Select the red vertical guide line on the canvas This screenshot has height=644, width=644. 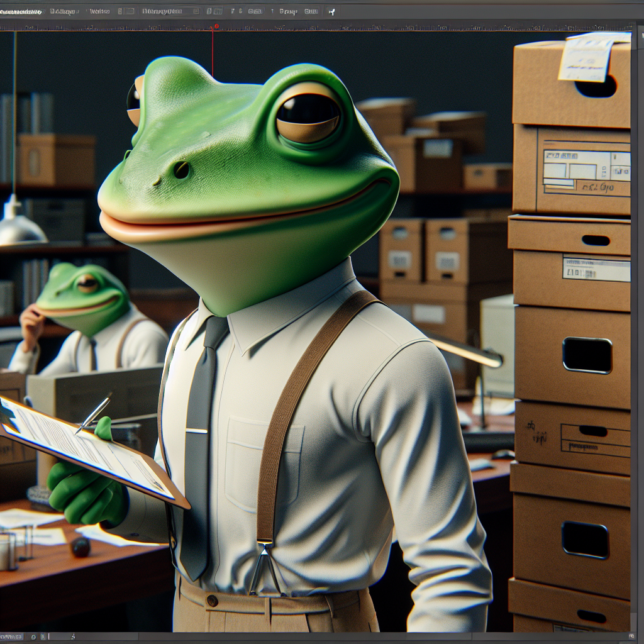click(x=213, y=53)
